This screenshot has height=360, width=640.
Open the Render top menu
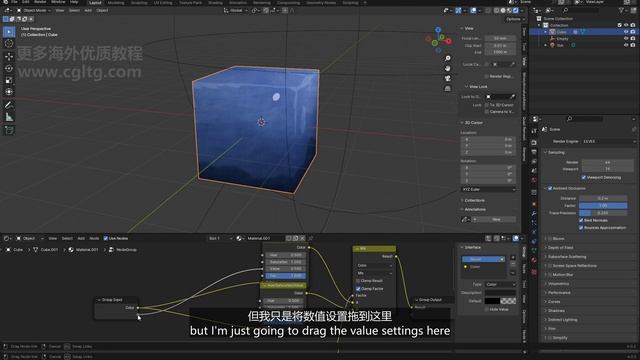(40, 2)
